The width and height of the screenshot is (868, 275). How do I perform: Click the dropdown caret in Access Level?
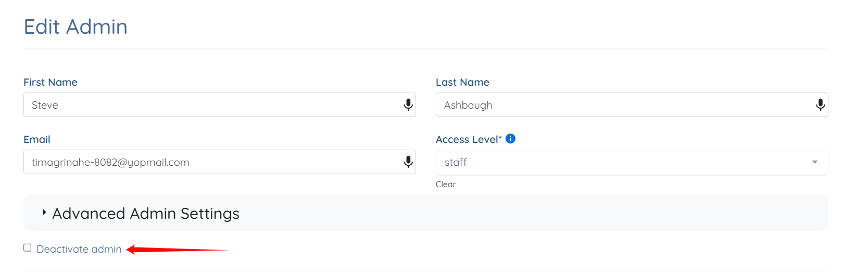(814, 162)
